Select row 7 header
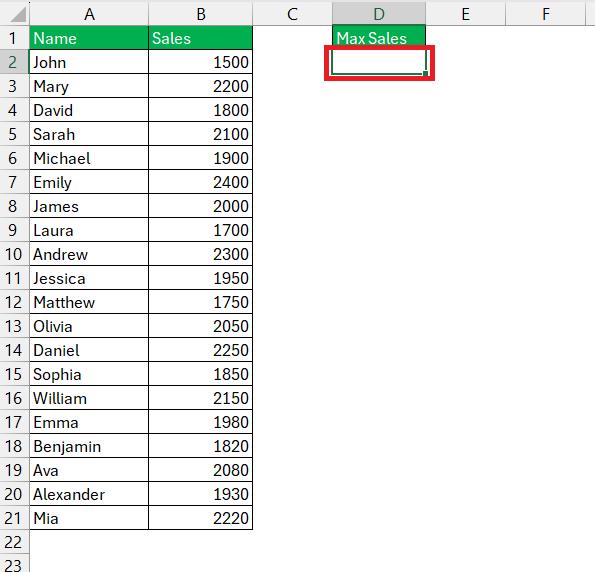The image size is (595, 572). pos(14,182)
